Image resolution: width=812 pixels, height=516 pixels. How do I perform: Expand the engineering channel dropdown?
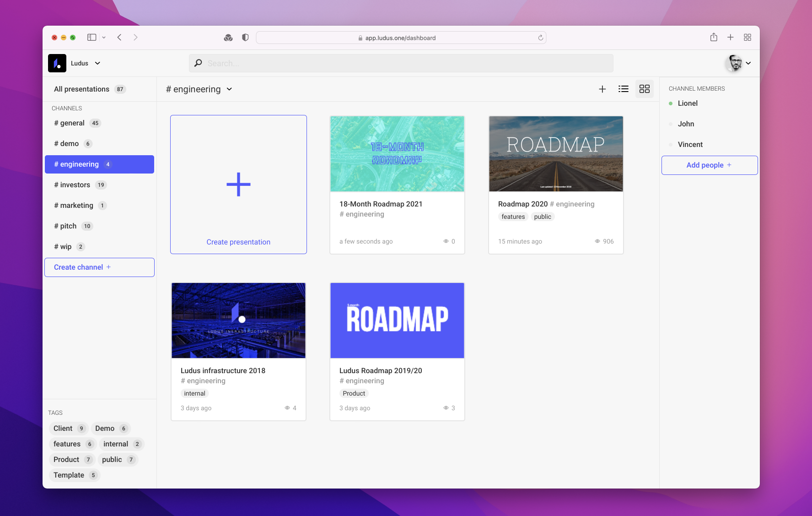point(229,89)
